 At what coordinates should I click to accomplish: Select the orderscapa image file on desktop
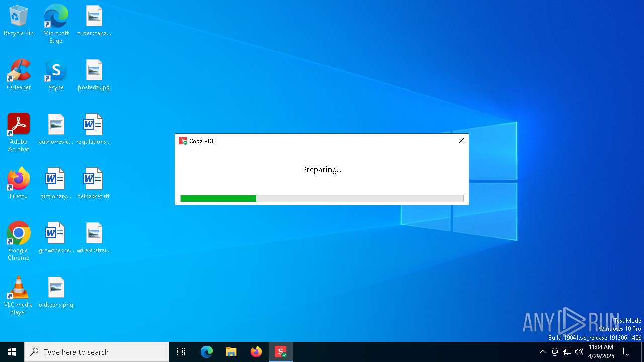tap(94, 21)
